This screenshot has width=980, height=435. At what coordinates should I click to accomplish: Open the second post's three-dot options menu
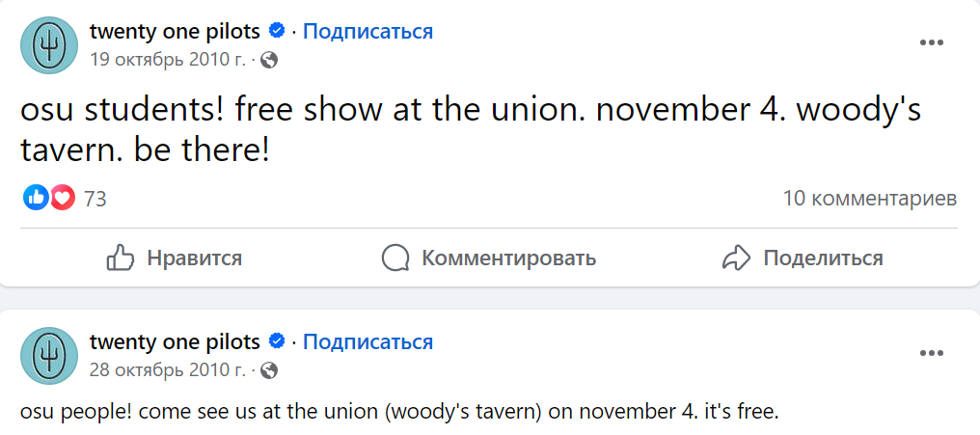click(931, 354)
